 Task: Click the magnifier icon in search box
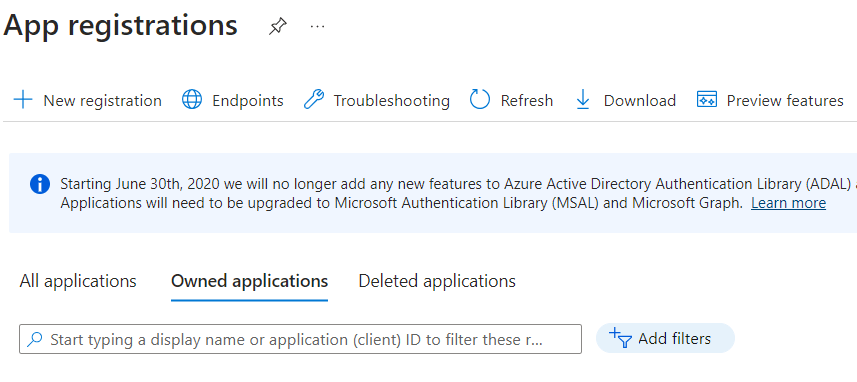34,339
